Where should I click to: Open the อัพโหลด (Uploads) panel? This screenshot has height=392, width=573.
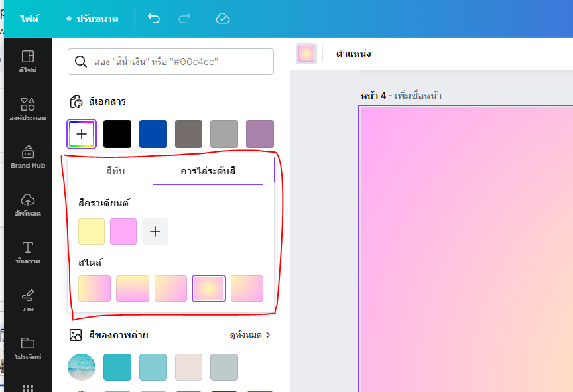(x=28, y=205)
